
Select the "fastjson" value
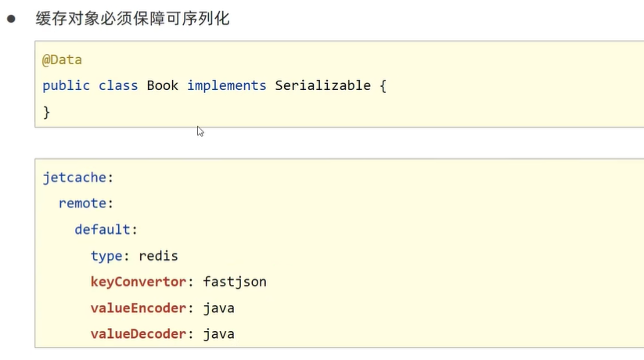click(235, 282)
